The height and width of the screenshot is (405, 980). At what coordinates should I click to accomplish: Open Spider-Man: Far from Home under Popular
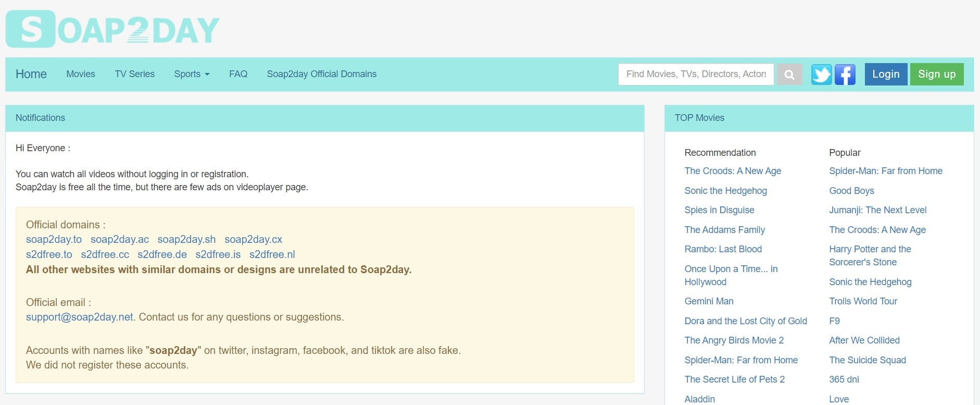coord(886,171)
